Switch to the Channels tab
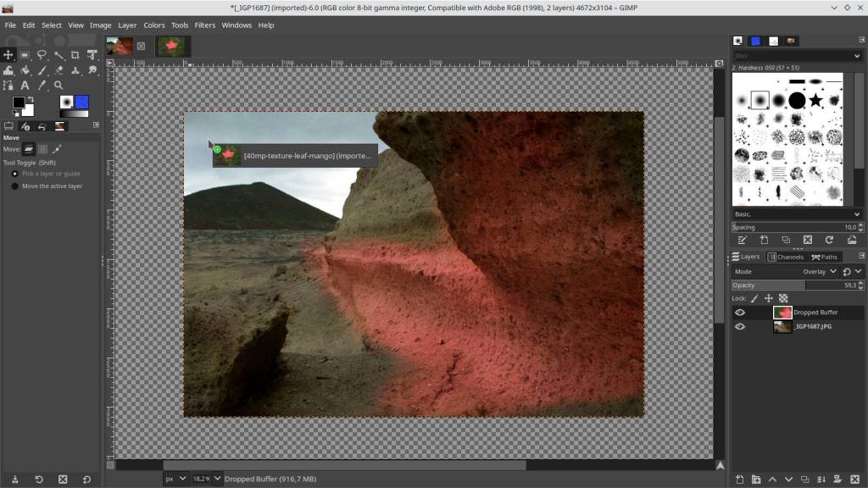The image size is (868, 488). pyautogui.click(x=786, y=257)
